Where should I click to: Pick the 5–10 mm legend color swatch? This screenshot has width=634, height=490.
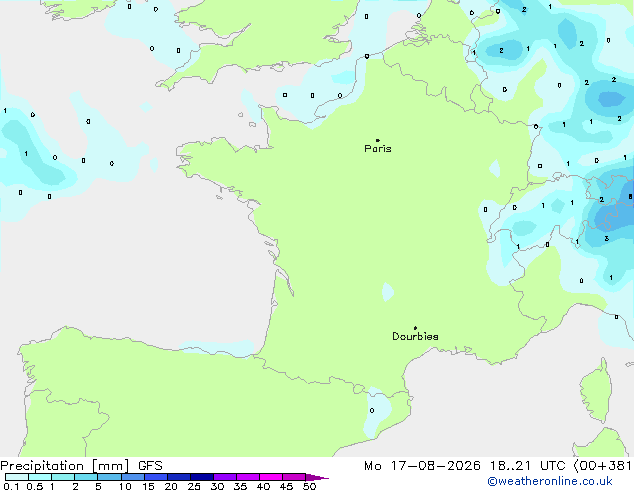click(110, 477)
